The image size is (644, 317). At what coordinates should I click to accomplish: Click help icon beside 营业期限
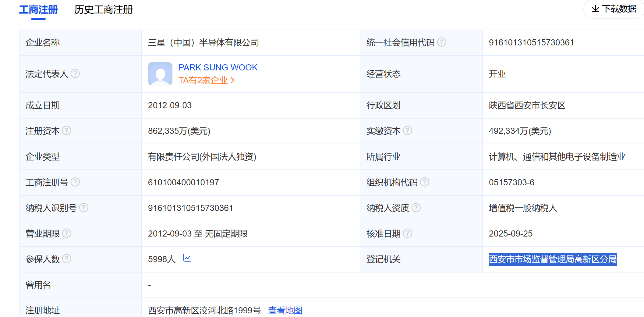pyautogui.click(x=67, y=233)
